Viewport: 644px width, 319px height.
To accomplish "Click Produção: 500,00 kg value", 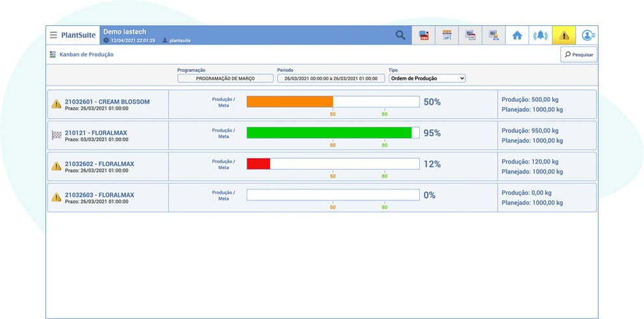I will [530, 100].
